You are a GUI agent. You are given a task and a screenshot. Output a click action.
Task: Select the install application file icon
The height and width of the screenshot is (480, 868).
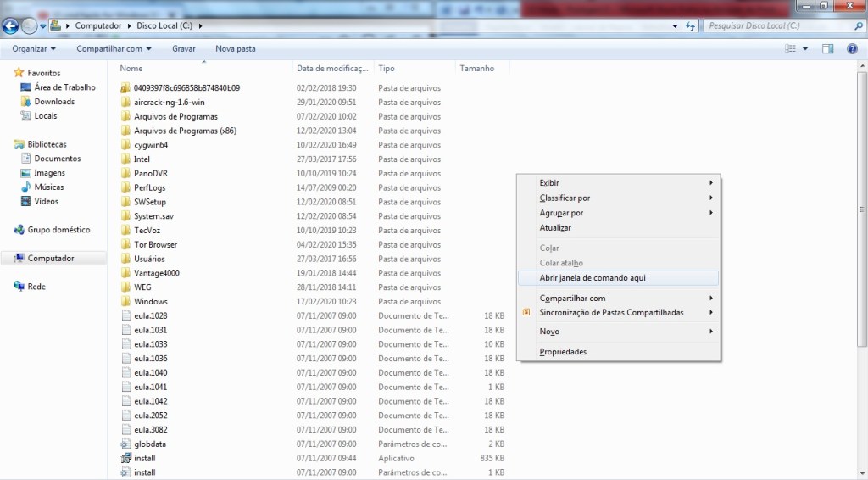tap(125, 458)
